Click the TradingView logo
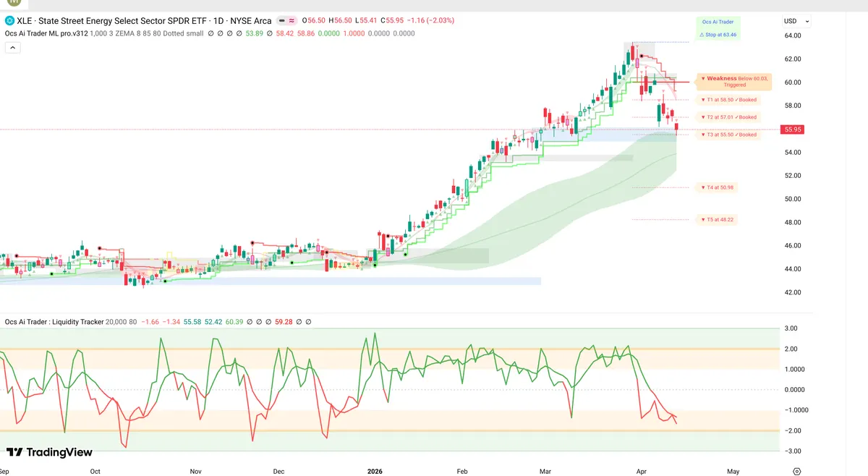This screenshot has height=476, width=868. [x=50, y=452]
